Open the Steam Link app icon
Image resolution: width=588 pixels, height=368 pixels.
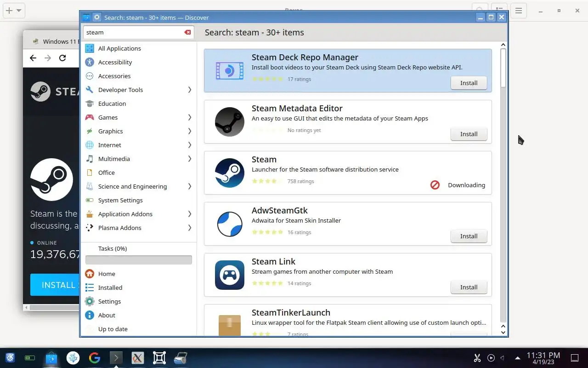click(x=230, y=275)
